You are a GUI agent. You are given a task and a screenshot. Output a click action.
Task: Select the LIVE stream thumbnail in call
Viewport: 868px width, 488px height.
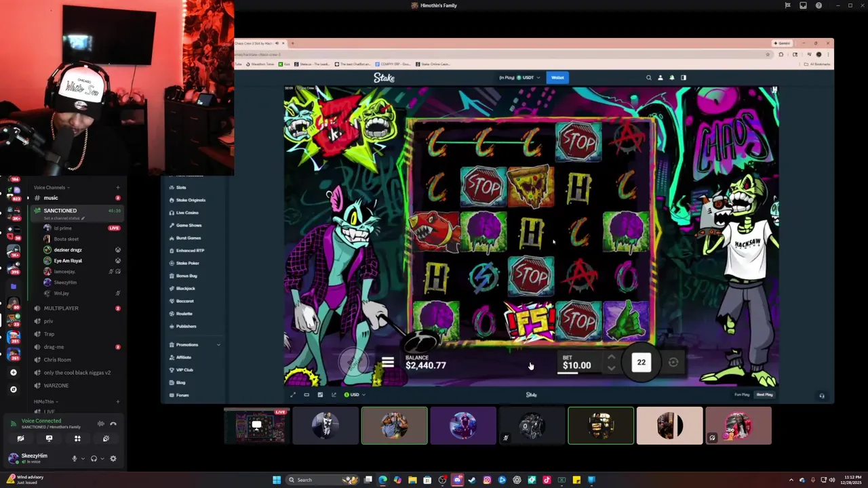coord(256,426)
